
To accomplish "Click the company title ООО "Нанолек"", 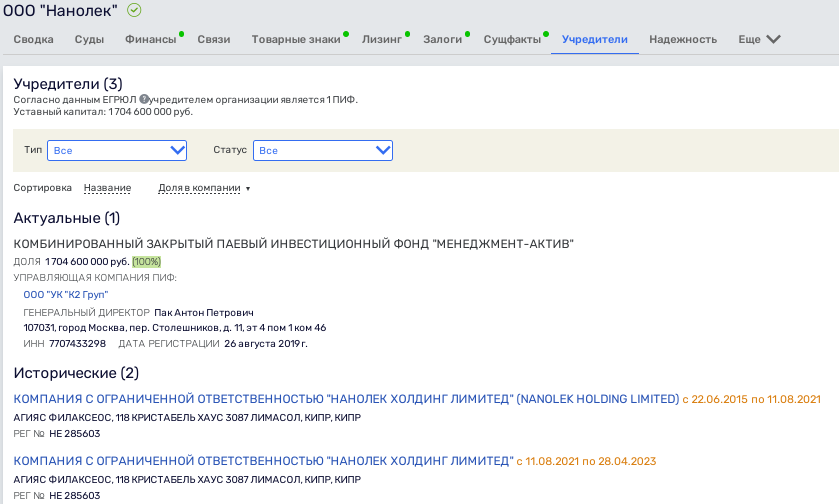I will pos(60,10).
